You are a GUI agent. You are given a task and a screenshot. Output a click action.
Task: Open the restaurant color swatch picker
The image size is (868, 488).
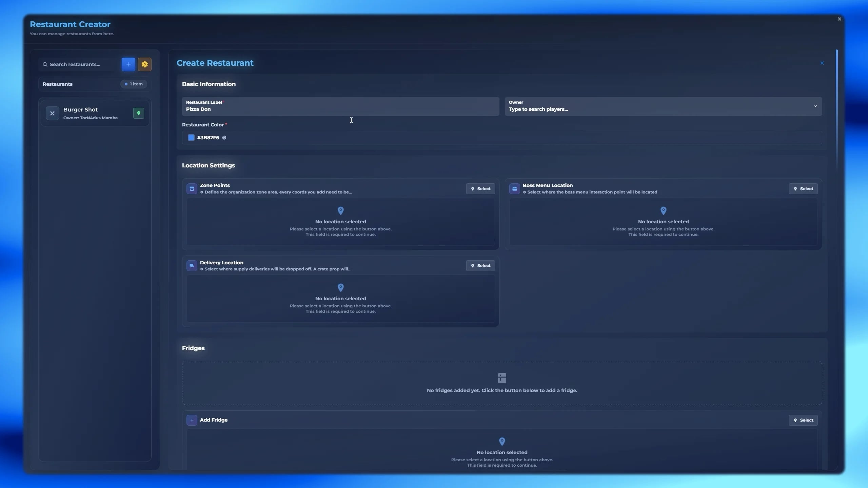point(191,138)
